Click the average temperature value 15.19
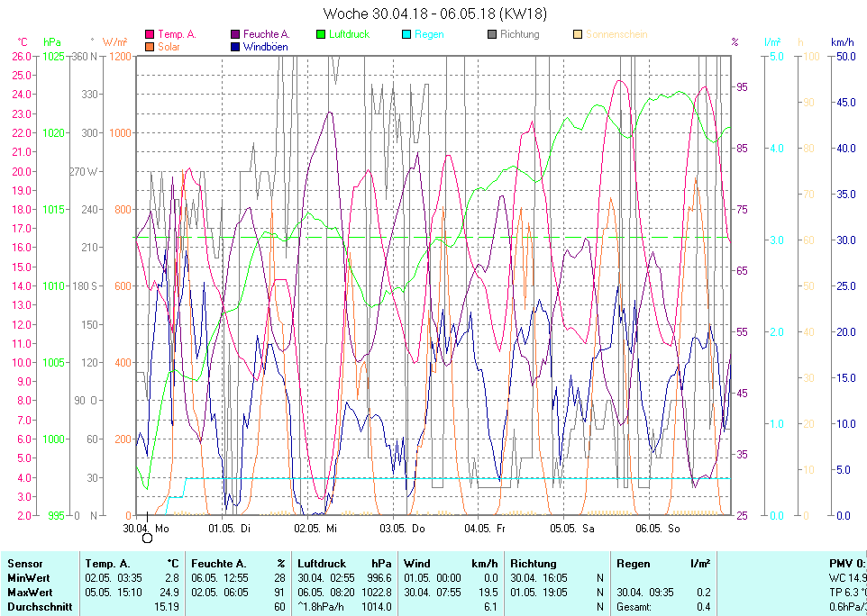Image resolution: width=867 pixels, height=616 pixels. 167,607
